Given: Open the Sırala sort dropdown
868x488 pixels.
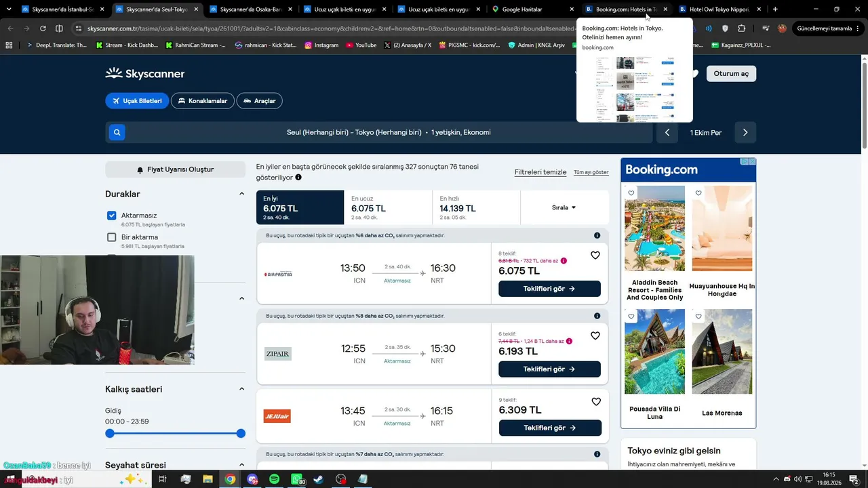Looking at the screenshot, I should pos(564,207).
